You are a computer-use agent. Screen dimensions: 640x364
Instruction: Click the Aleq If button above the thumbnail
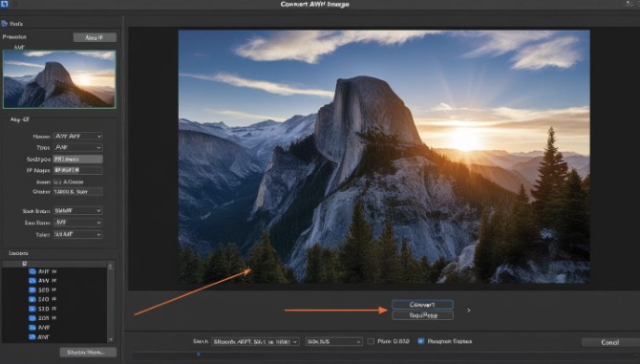95,37
